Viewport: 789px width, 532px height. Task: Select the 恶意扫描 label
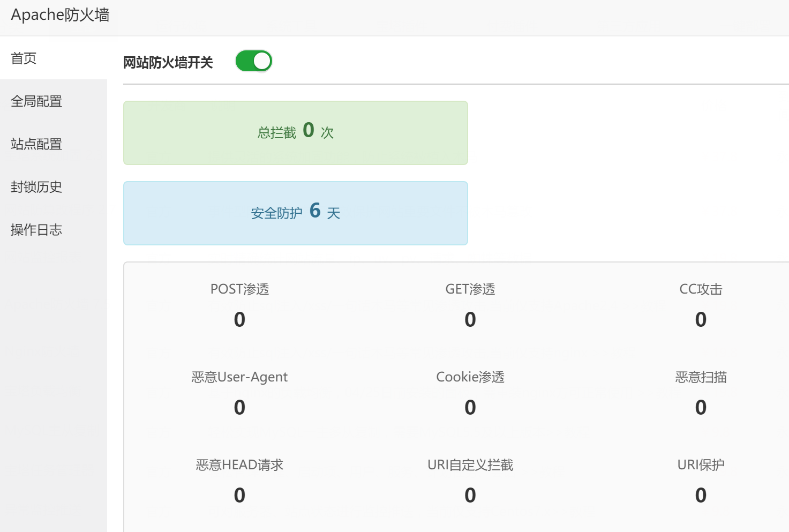tap(701, 377)
